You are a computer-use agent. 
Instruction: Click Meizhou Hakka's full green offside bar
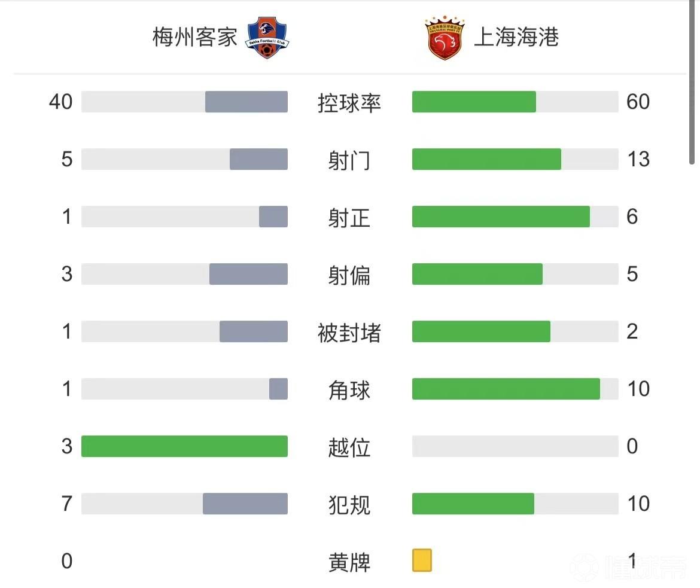click(184, 446)
